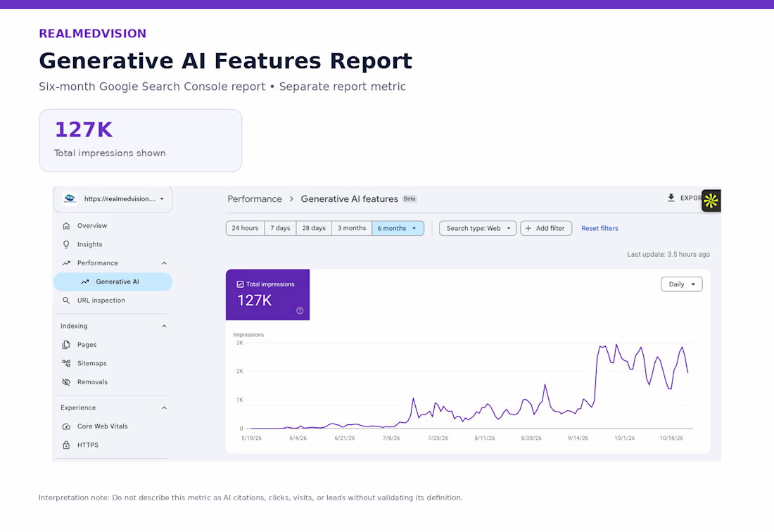The height and width of the screenshot is (532, 774).
Task: Open the Search type: Web dropdown
Action: pyautogui.click(x=478, y=228)
